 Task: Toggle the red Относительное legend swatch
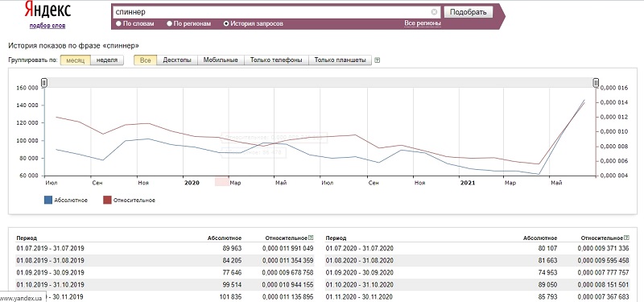click(x=108, y=200)
